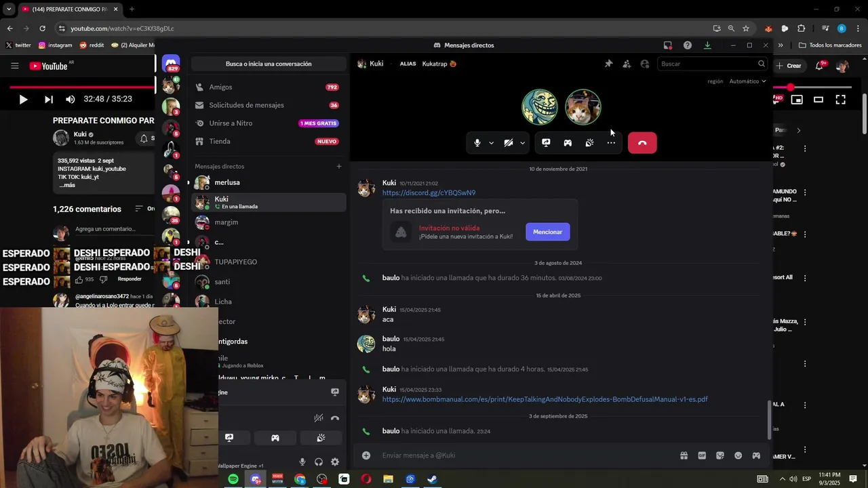Toggle mic mute in Discord user panel
This screenshot has width=868, height=488.
[302, 462]
